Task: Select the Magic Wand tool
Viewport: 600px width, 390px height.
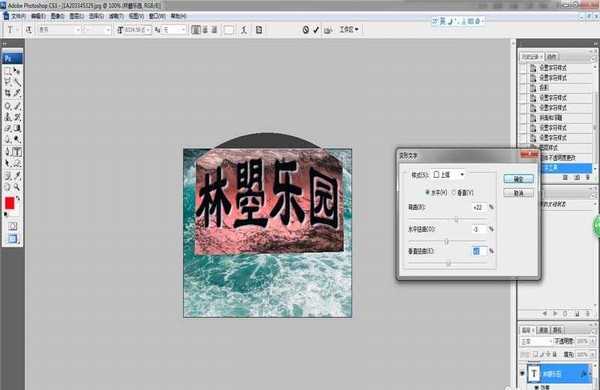Action: [17, 82]
